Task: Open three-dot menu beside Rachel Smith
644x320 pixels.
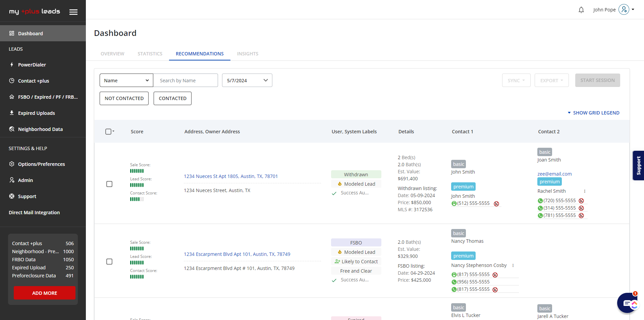Action: [x=585, y=191]
